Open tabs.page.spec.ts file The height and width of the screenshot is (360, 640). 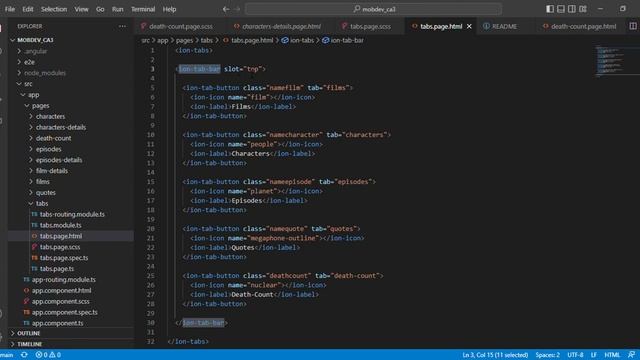64,258
